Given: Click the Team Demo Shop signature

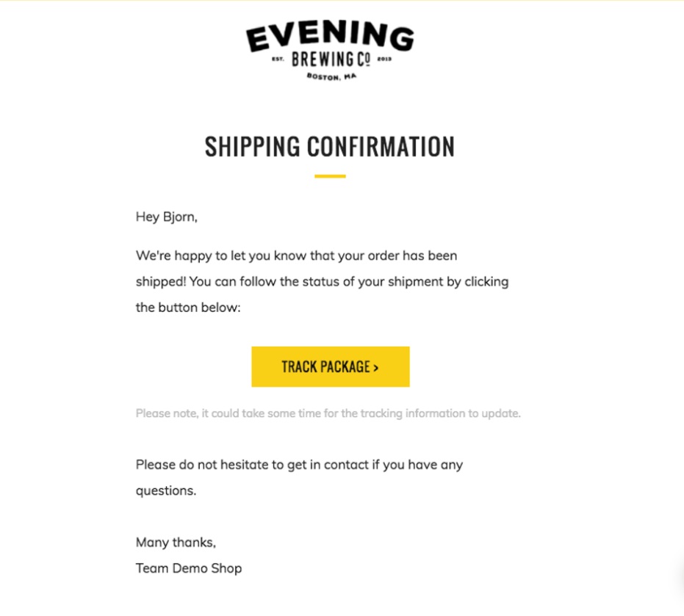Looking at the screenshot, I should (188, 568).
